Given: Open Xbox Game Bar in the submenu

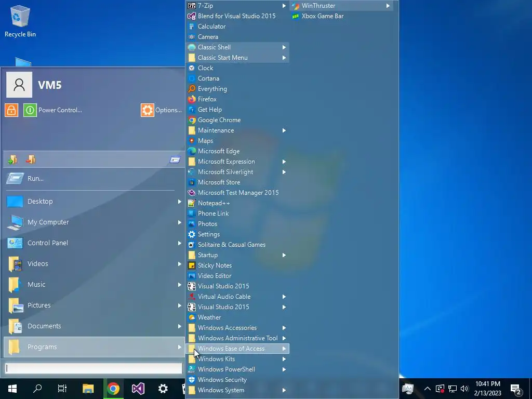Looking at the screenshot, I should (342, 16).
